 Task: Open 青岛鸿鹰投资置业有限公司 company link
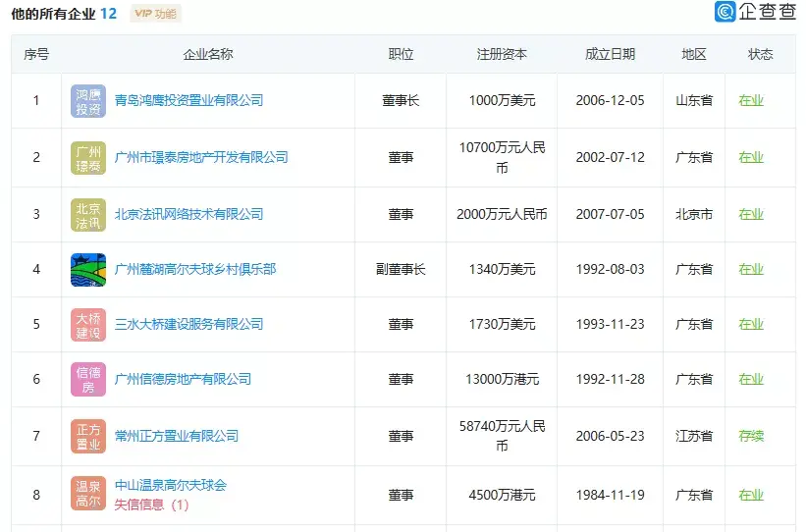point(188,100)
